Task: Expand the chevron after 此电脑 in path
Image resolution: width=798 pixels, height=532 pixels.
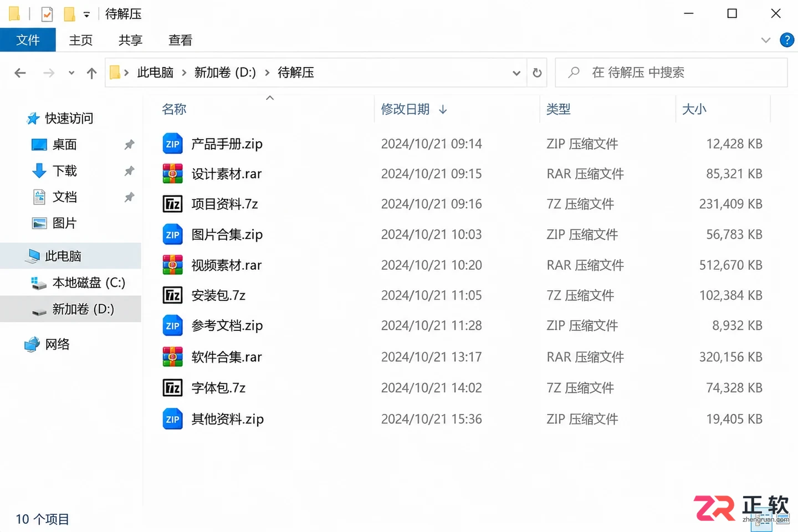Action: click(184, 73)
